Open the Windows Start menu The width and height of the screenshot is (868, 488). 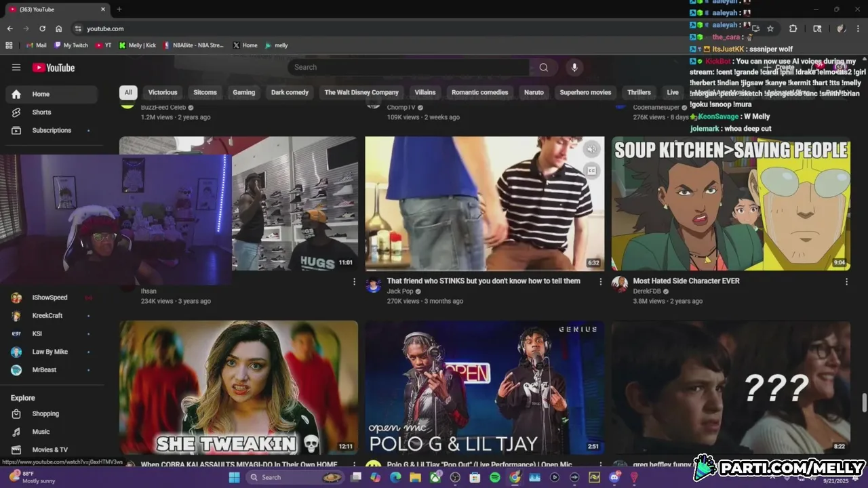234,477
